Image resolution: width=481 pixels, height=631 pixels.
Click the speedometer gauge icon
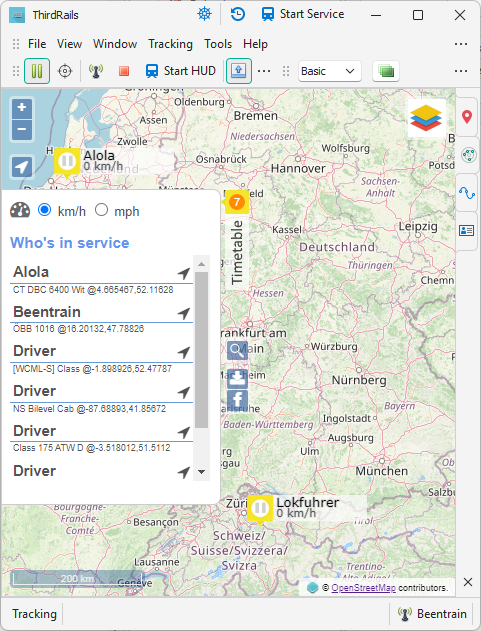pyautogui.click(x=20, y=210)
